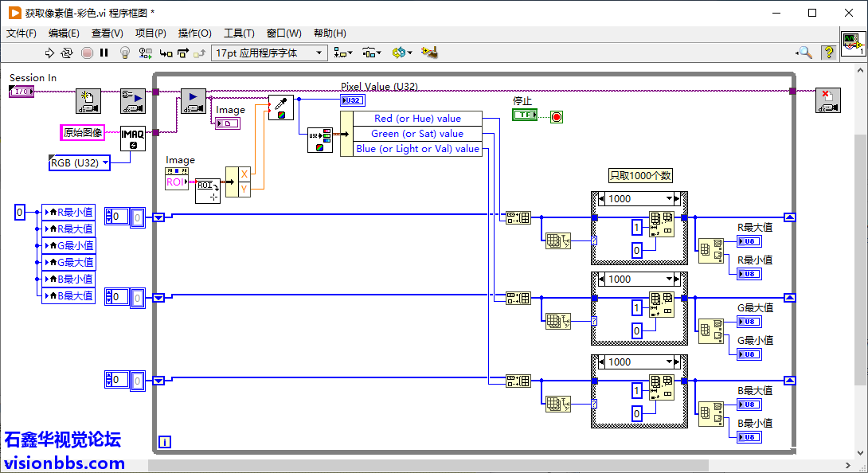Open Context Help question mark
The image size is (868, 473).
click(x=829, y=53)
